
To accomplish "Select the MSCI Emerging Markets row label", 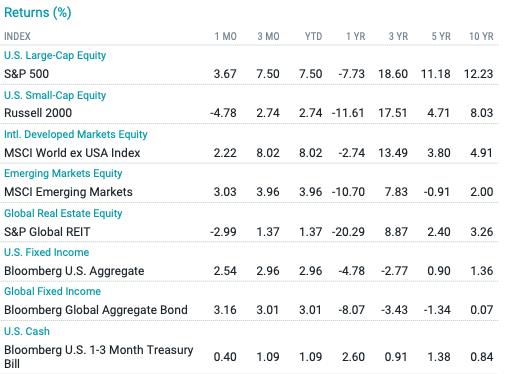I will coord(68,192).
